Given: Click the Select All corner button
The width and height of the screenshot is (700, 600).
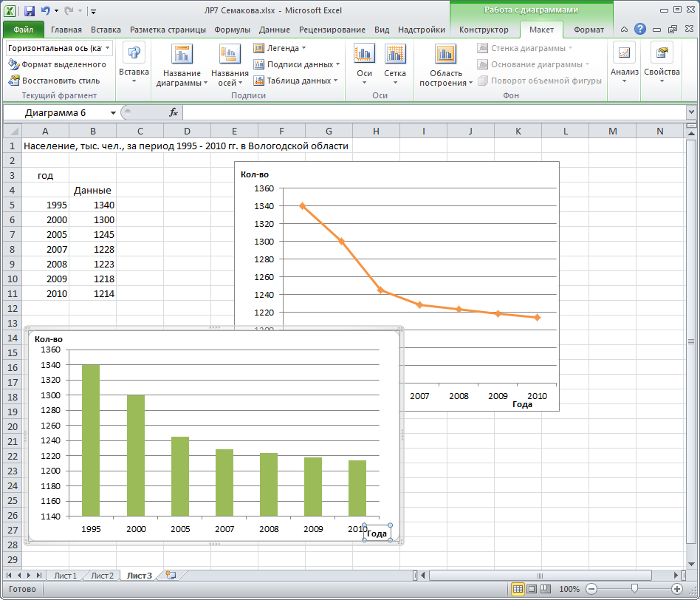Looking at the screenshot, I should point(13,131).
